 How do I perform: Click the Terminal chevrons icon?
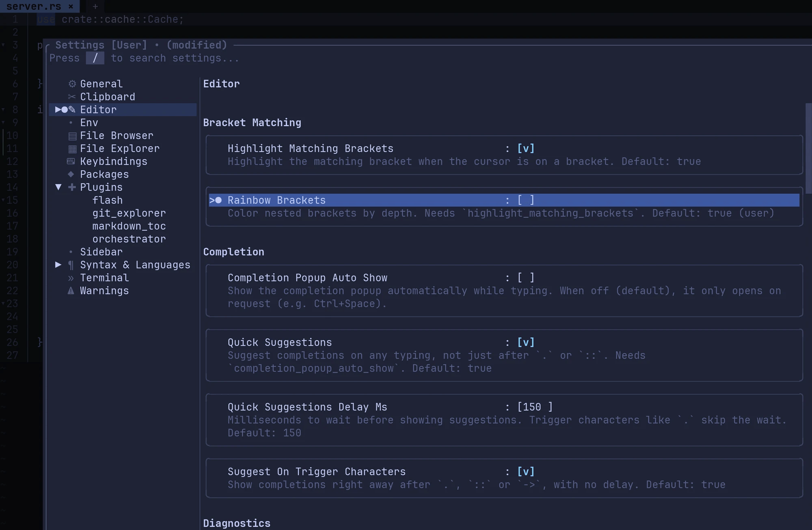(x=71, y=278)
